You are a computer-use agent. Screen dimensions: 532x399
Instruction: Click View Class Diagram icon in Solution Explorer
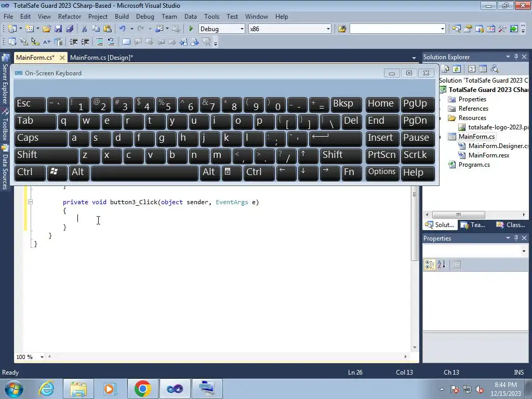tap(495, 69)
